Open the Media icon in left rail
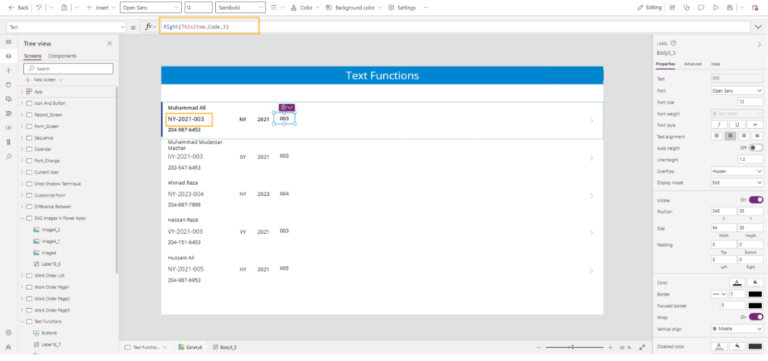The height and width of the screenshot is (361, 768). 8,99
